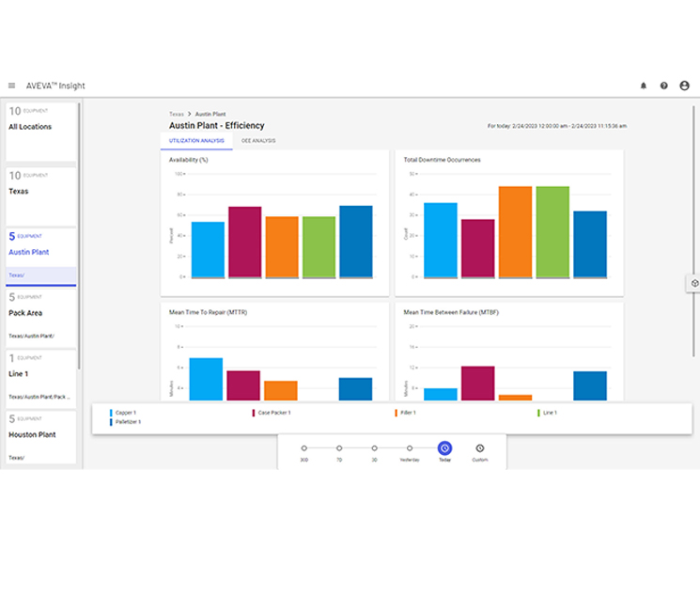Image resolution: width=700 pixels, height=611 pixels.
Task: Click the Texas breadcrumb link
Action: [176, 114]
